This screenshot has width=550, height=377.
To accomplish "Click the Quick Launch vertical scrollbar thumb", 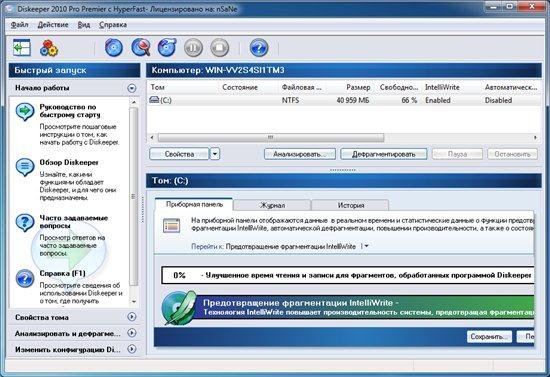I will pyautogui.click(x=134, y=196).
